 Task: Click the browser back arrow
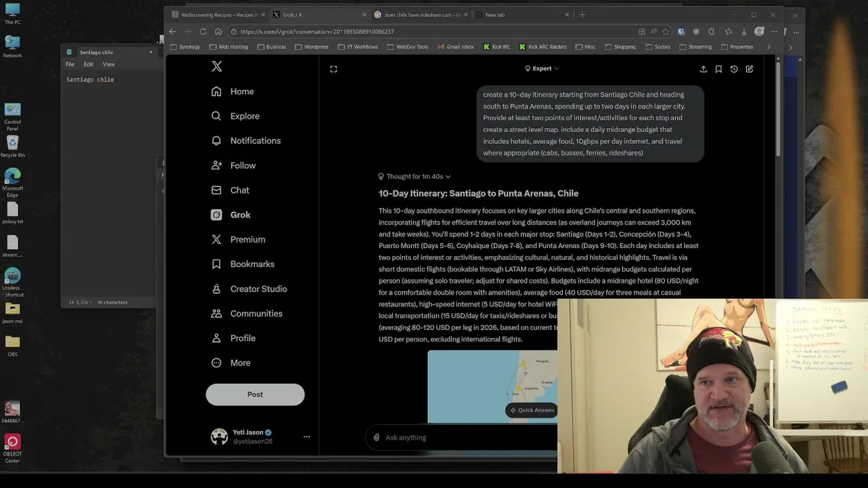(172, 31)
